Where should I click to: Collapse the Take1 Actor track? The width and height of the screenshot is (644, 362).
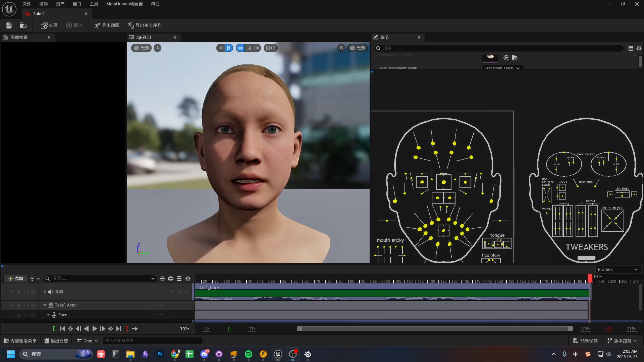point(45,305)
